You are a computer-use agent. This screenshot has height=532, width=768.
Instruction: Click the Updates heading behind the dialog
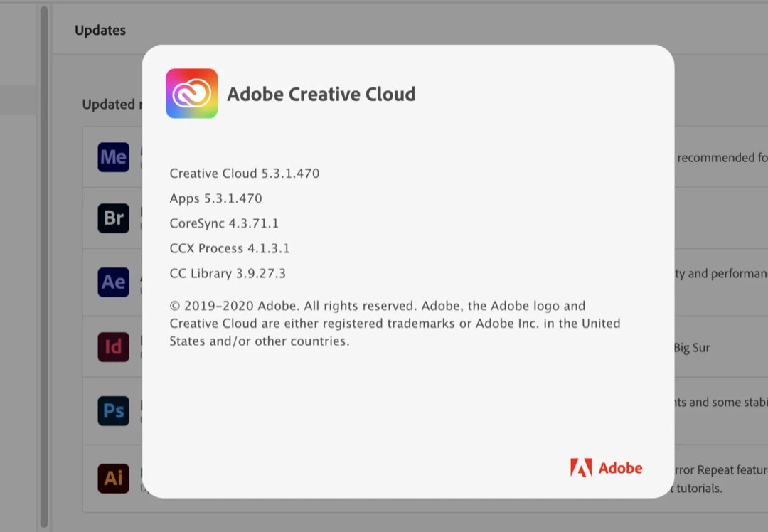100,31
